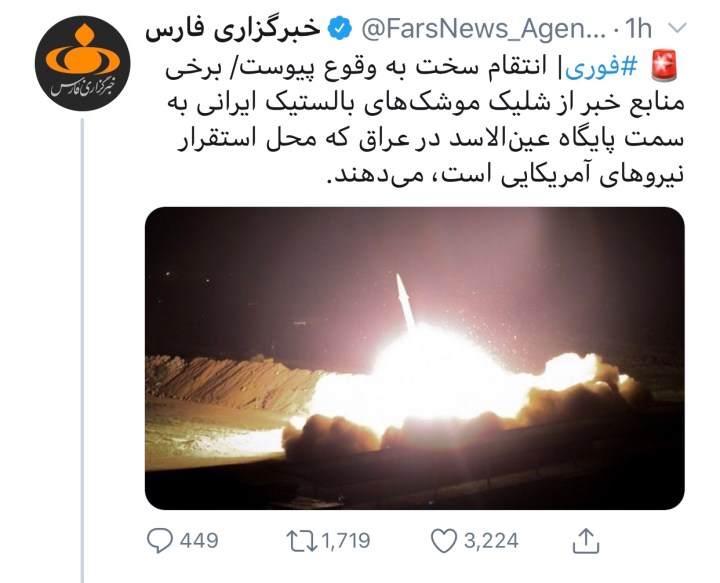The height and width of the screenshot is (583, 720).
Task: Click the display name خبرگزاری فارس
Action: click(x=233, y=29)
